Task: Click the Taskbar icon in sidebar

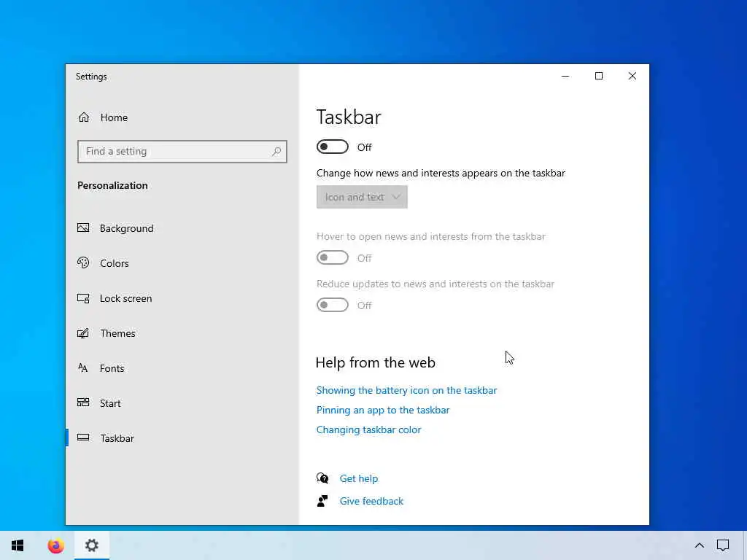Action: [83, 437]
